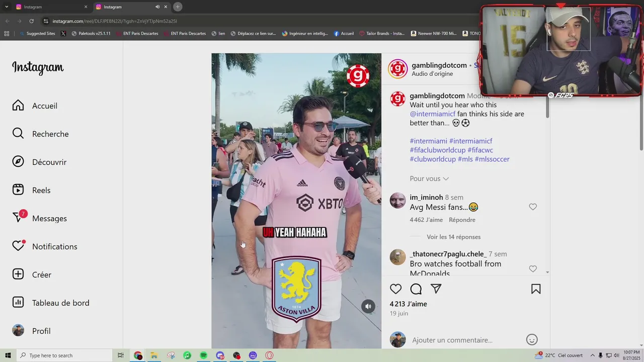The height and width of the screenshot is (362, 644).
Task: Open Opera browser from the taskbar
Action: click(269, 355)
